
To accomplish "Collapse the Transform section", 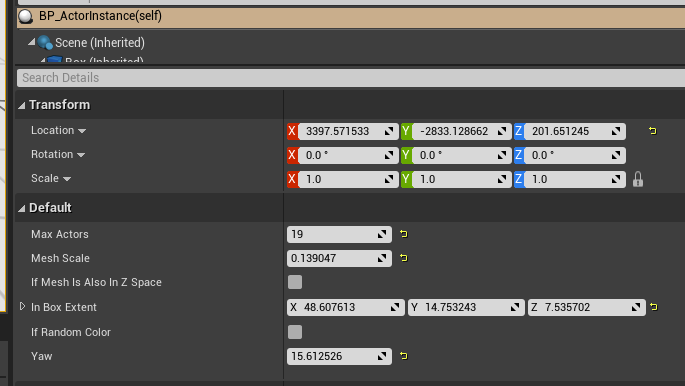I will tap(21, 105).
